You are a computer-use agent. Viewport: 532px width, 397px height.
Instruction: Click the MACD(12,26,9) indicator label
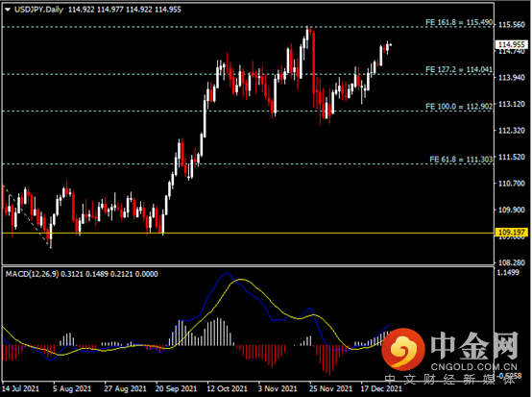coord(32,274)
